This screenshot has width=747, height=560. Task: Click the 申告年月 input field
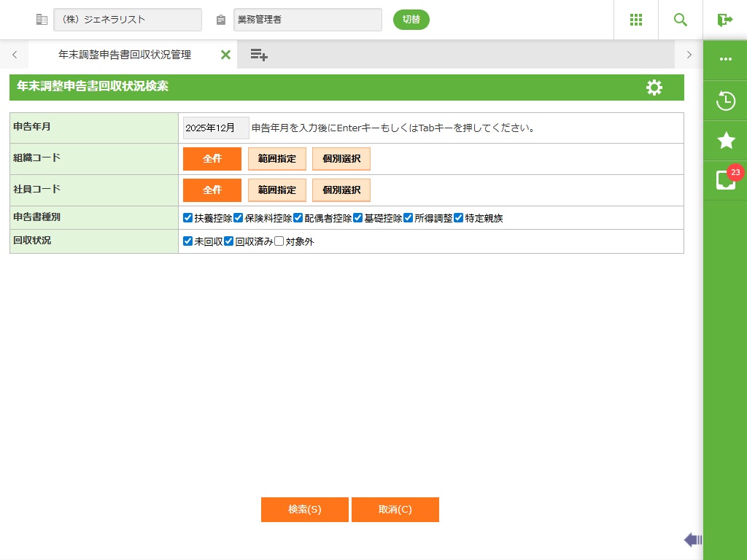[x=215, y=128]
